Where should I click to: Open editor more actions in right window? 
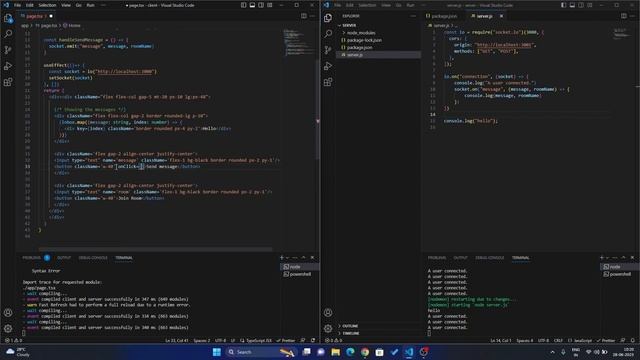coord(632,16)
